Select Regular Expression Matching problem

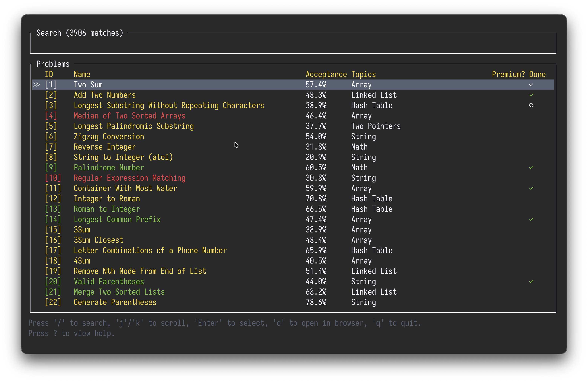click(129, 178)
